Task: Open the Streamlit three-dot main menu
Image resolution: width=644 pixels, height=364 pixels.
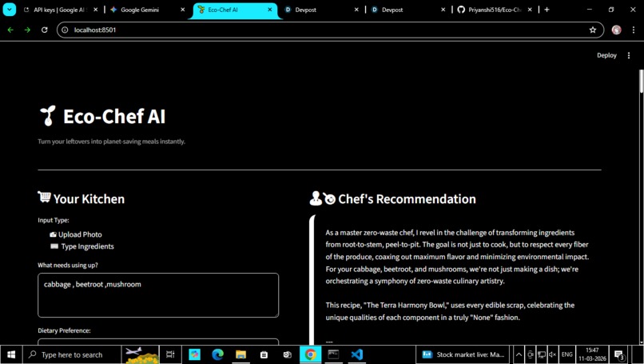Action: [629, 55]
